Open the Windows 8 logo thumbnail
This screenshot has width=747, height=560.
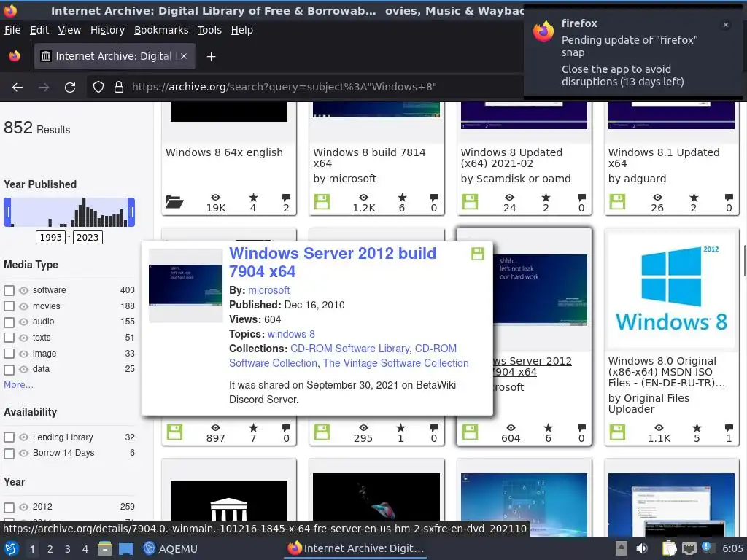671,289
